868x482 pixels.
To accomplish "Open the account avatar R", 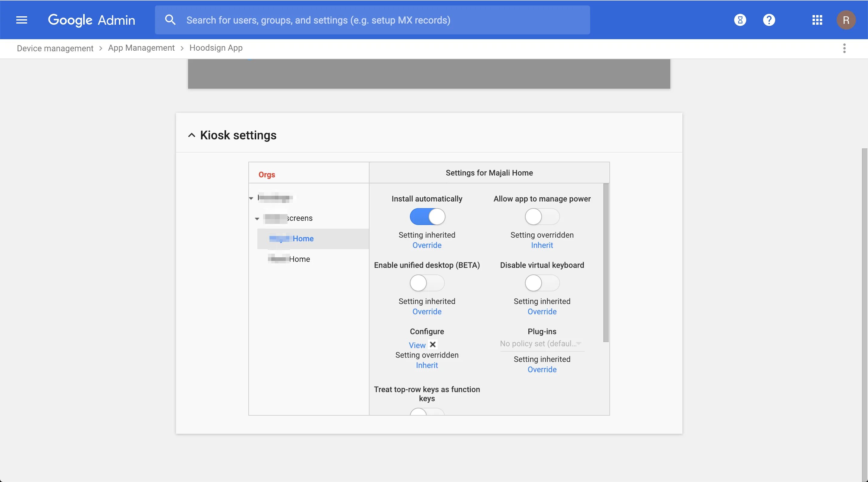I will tap(846, 20).
